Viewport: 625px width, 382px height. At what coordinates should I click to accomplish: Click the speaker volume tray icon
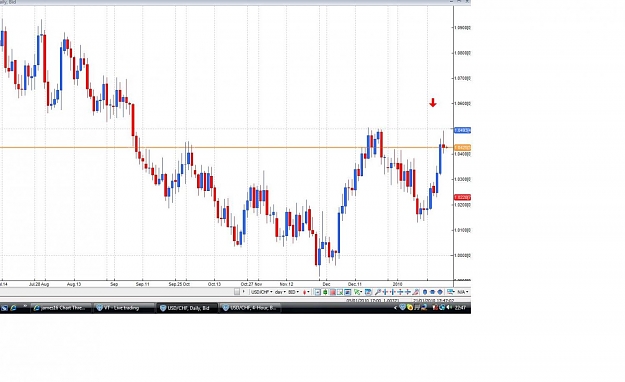449,307
